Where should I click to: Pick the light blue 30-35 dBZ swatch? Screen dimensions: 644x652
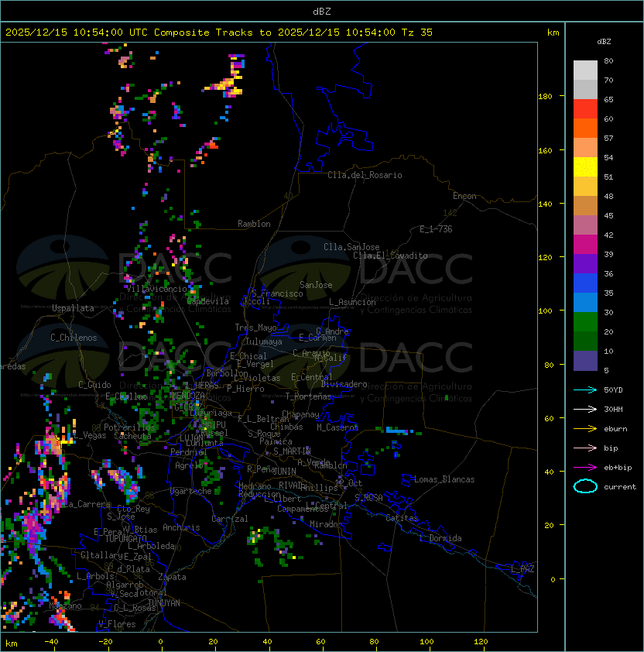point(585,302)
